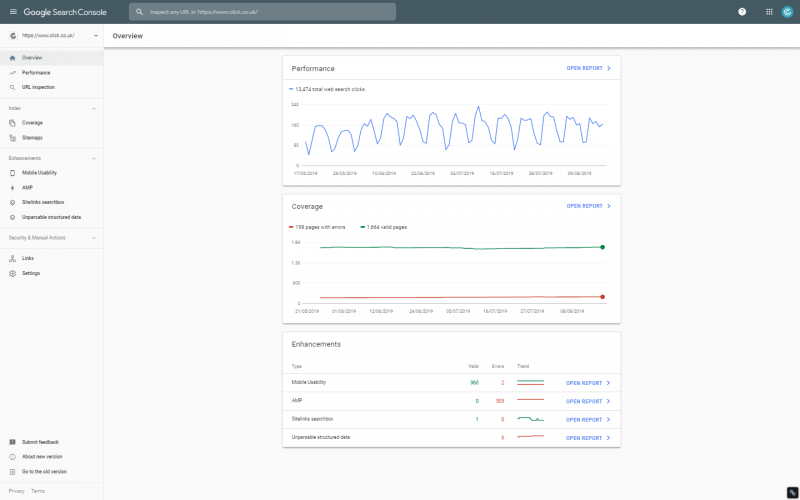Expand Security & Manual Actions section
This screenshot has width=800, height=500.
94,238
